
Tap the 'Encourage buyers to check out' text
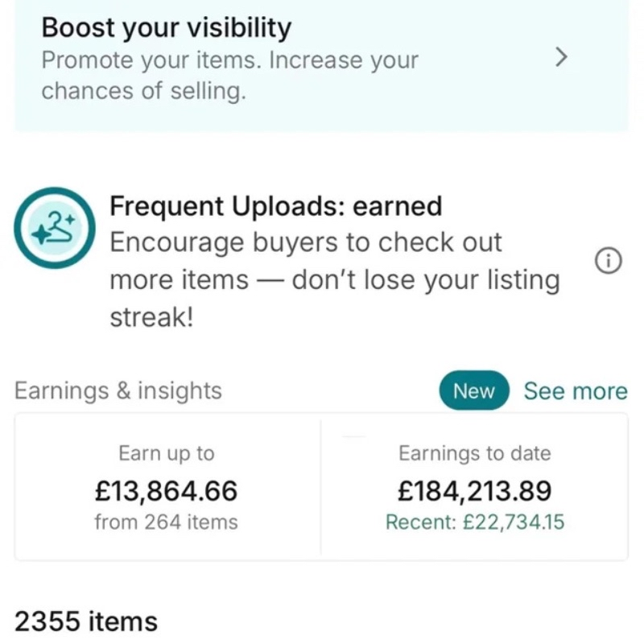click(x=305, y=243)
